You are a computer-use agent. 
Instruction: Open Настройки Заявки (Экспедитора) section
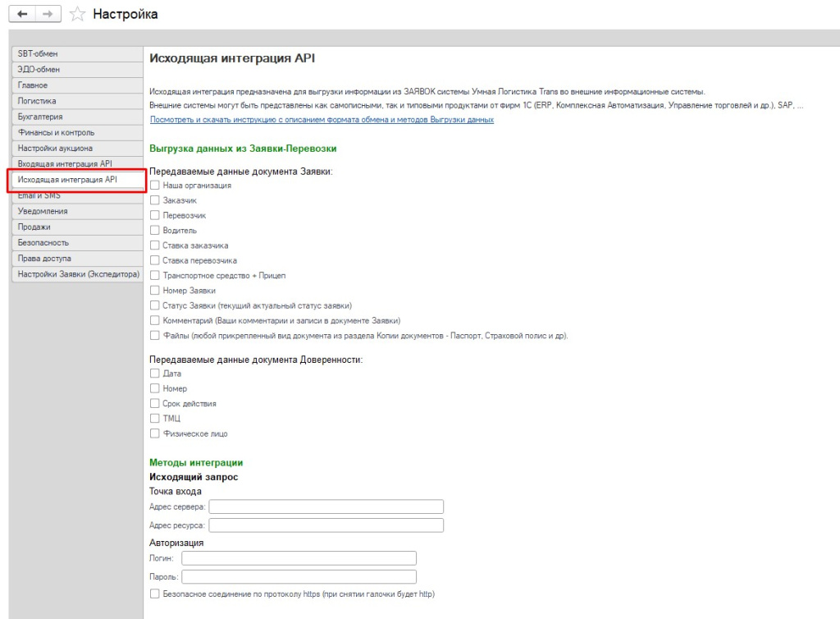[x=77, y=274]
